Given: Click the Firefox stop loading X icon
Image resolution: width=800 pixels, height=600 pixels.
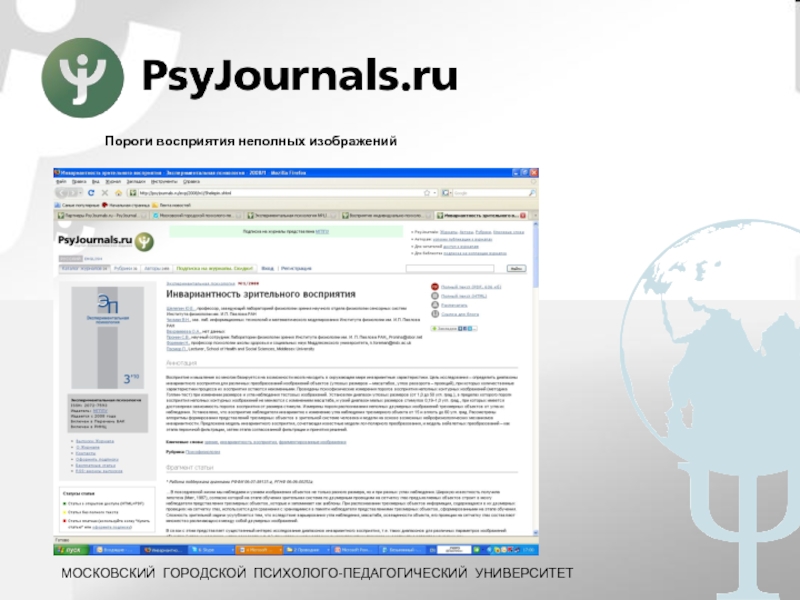Looking at the screenshot, I should click(105, 193).
